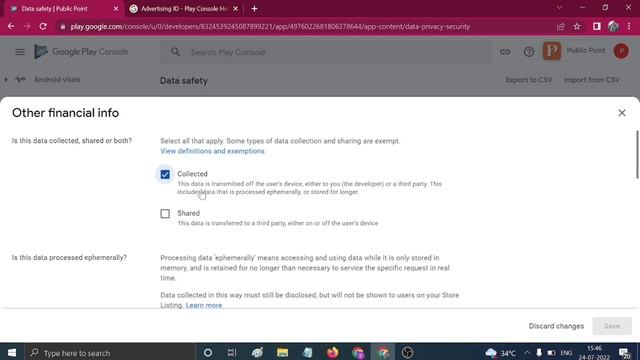Click the dialog vertical scrollbar
Screen dimensions: 640x360
(x=637, y=154)
